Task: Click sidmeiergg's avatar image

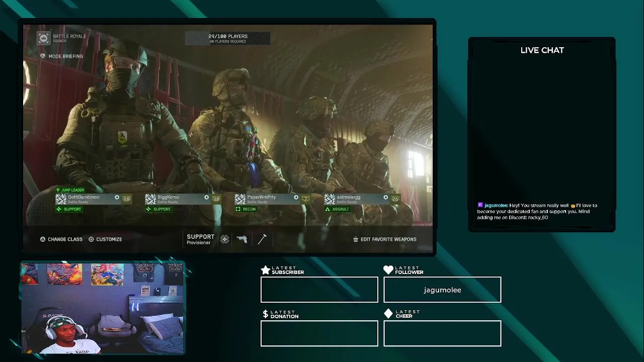Action: pos(330,199)
